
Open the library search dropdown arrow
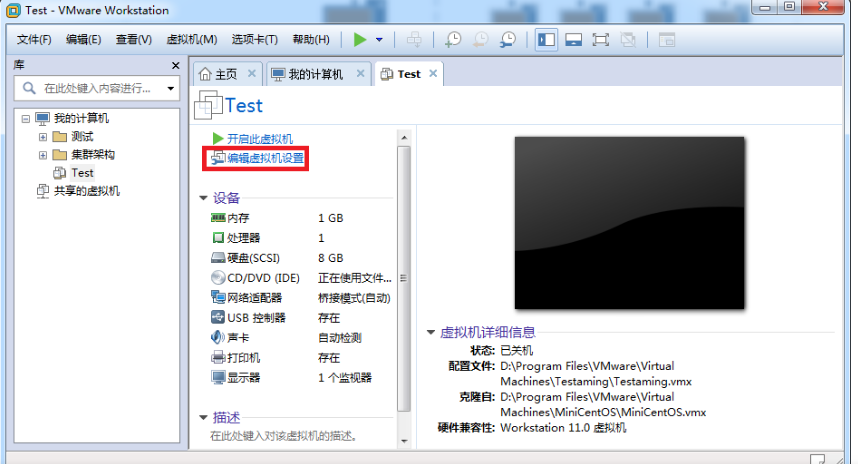(x=171, y=88)
